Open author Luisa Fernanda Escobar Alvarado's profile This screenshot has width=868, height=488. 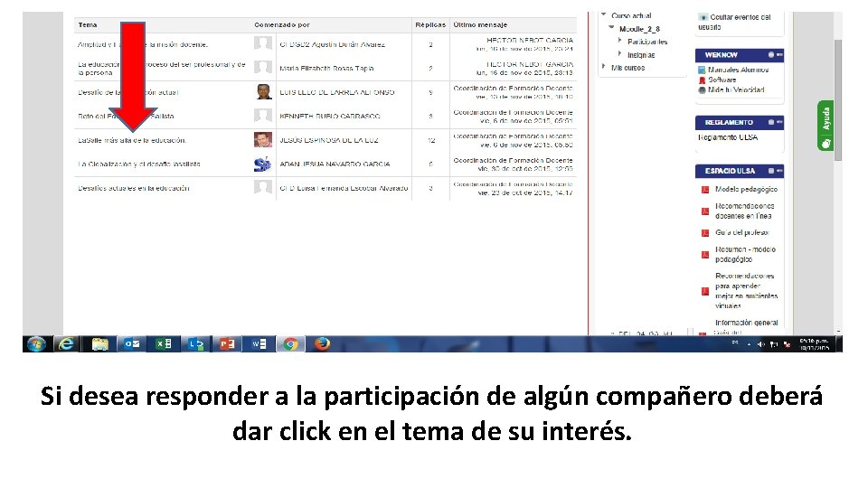[x=344, y=189]
